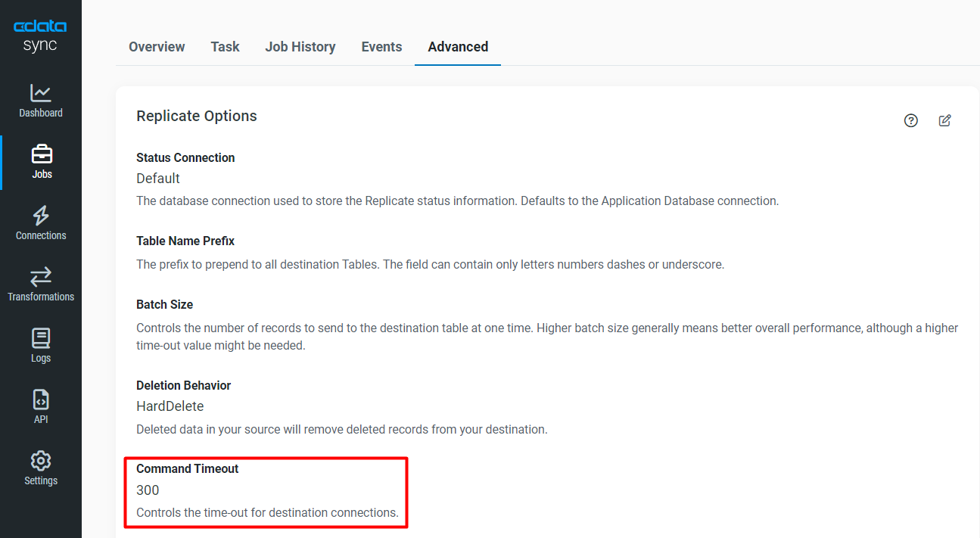Viewport: 980px width, 538px height.
Task: Click the edit Replicate Options pencil icon
Action: coord(944,120)
